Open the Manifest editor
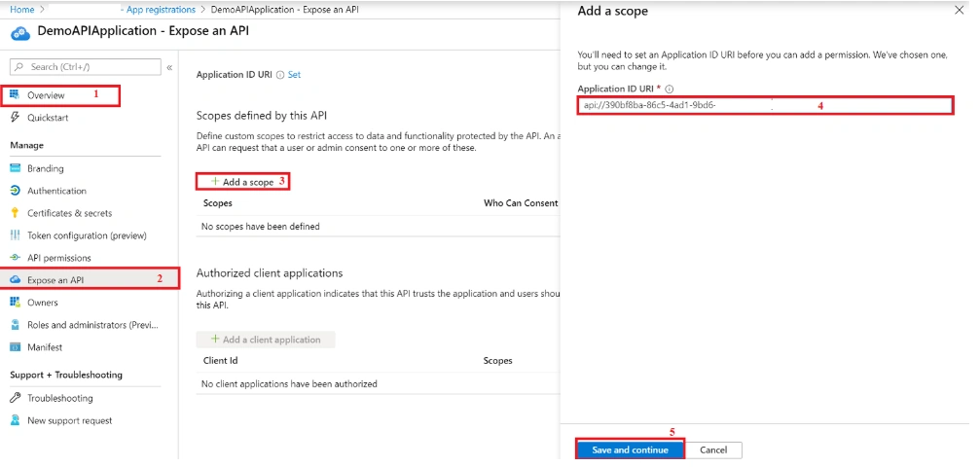 (45, 347)
